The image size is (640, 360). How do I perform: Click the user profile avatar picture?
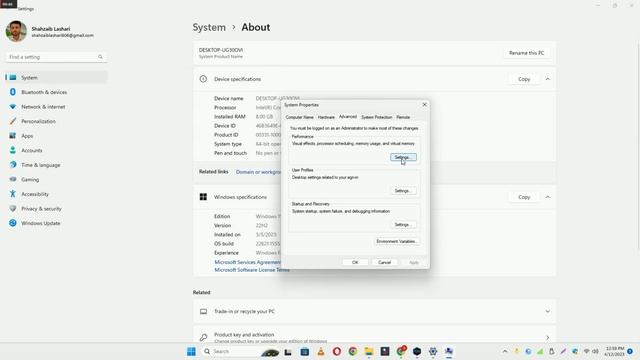pos(16,31)
